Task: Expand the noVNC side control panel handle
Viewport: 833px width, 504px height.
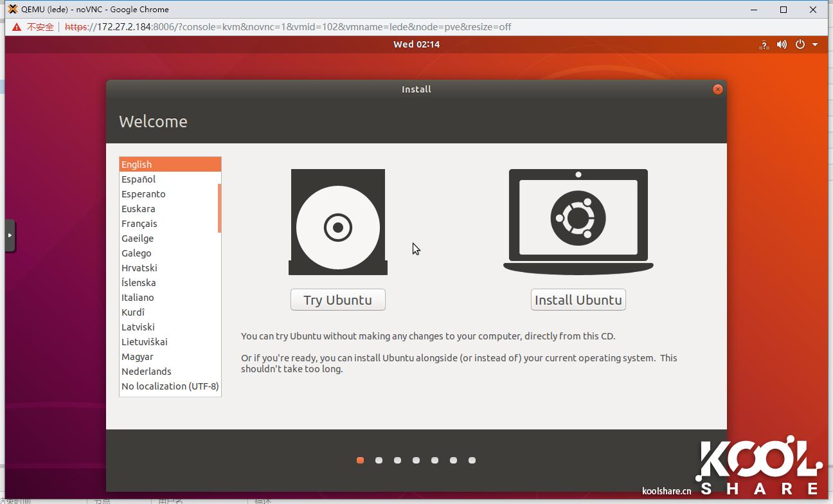Action: (10, 235)
